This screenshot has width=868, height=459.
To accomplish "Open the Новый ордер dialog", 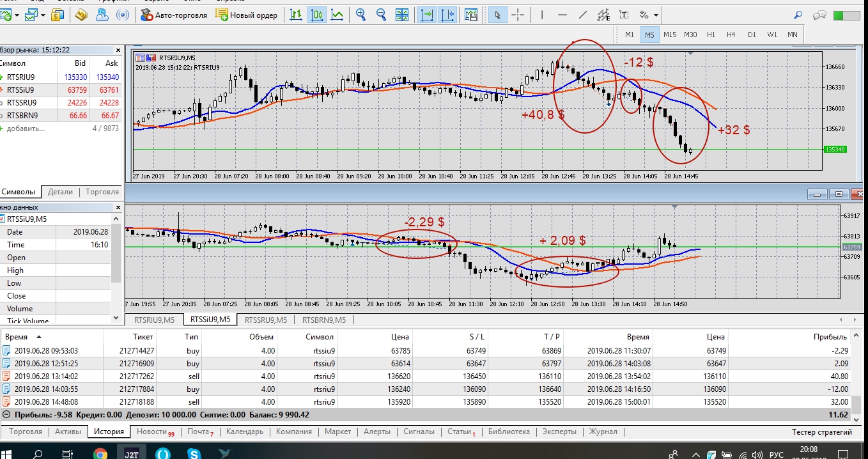I will (x=247, y=15).
